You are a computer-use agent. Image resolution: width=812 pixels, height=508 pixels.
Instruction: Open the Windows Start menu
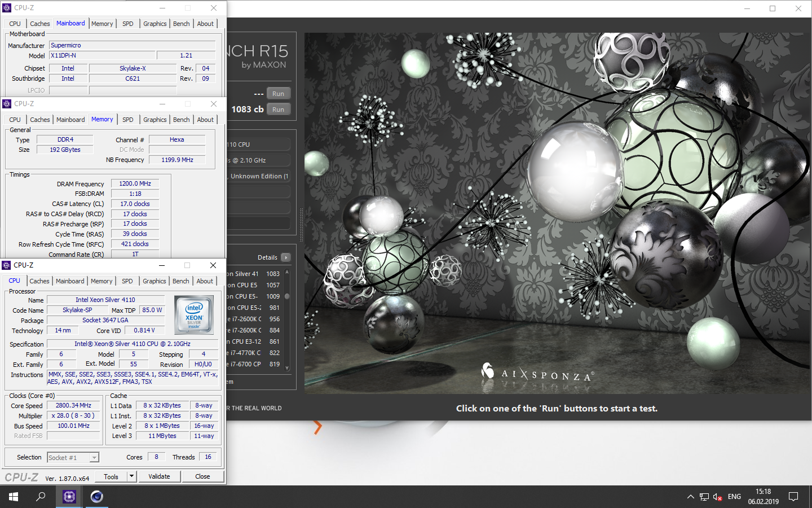pyautogui.click(x=14, y=497)
